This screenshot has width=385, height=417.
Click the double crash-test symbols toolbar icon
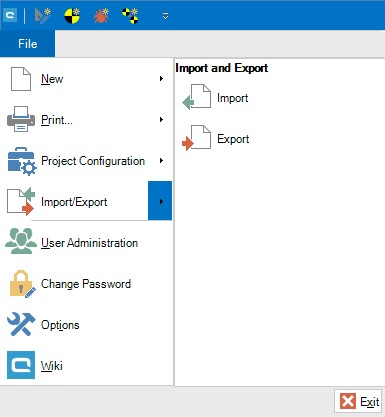(x=130, y=16)
